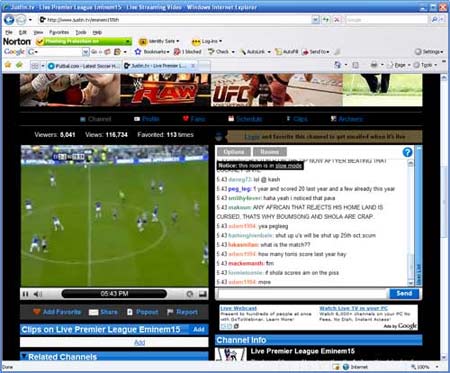Click the Favorites star in the IE toolbar

(8, 65)
